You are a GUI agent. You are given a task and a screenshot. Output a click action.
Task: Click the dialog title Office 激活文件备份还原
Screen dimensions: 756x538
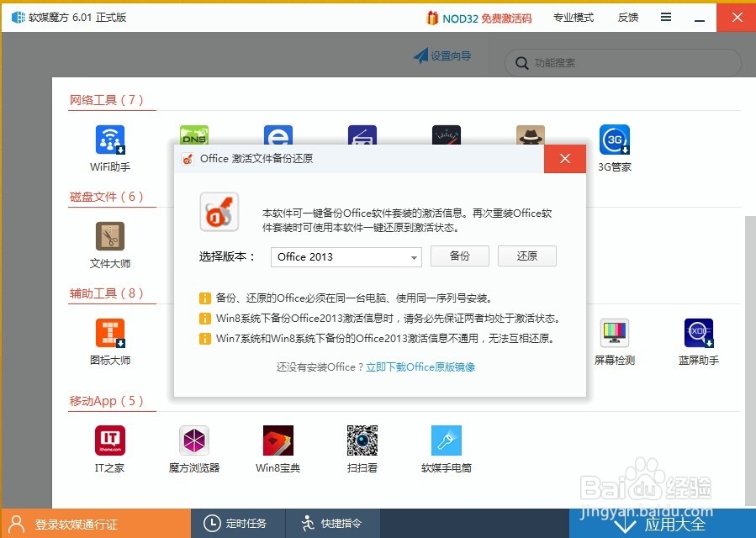(x=256, y=159)
